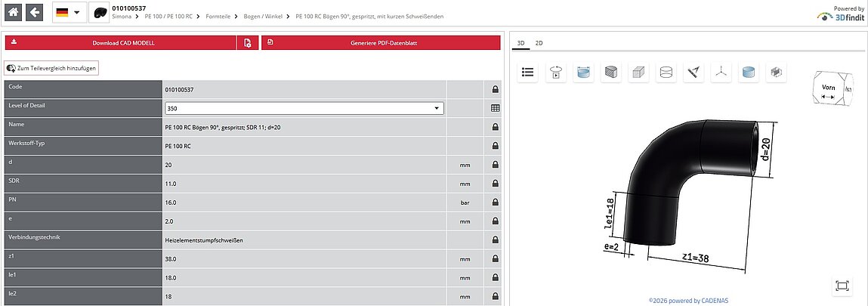Image resolution: width=868 pixels, height=306 pixels.
Task: Go back using the left arrow button
Action: [35, 12]
